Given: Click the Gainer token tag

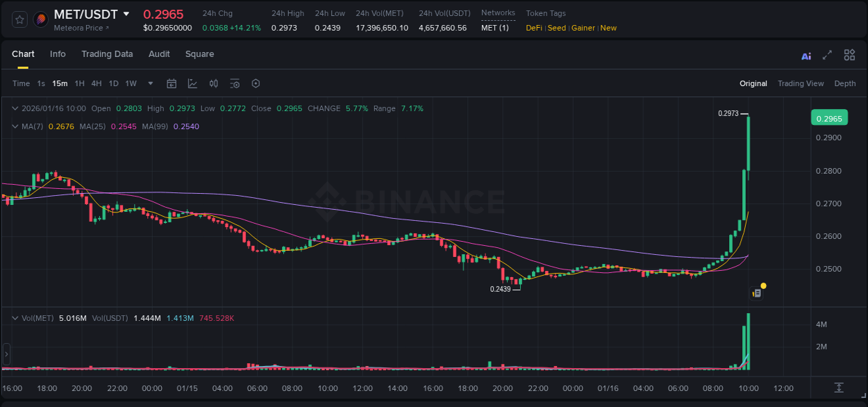Looking at the screenshot, I should tap(583, 28).
